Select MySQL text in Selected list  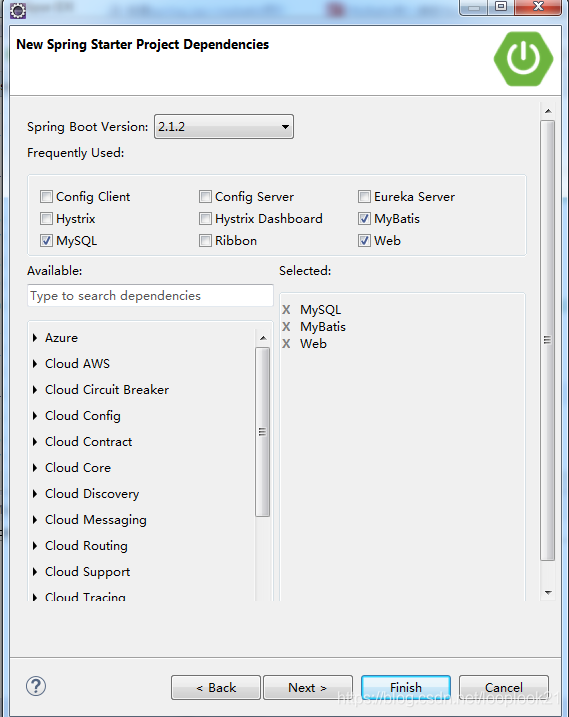pos(321,310)
